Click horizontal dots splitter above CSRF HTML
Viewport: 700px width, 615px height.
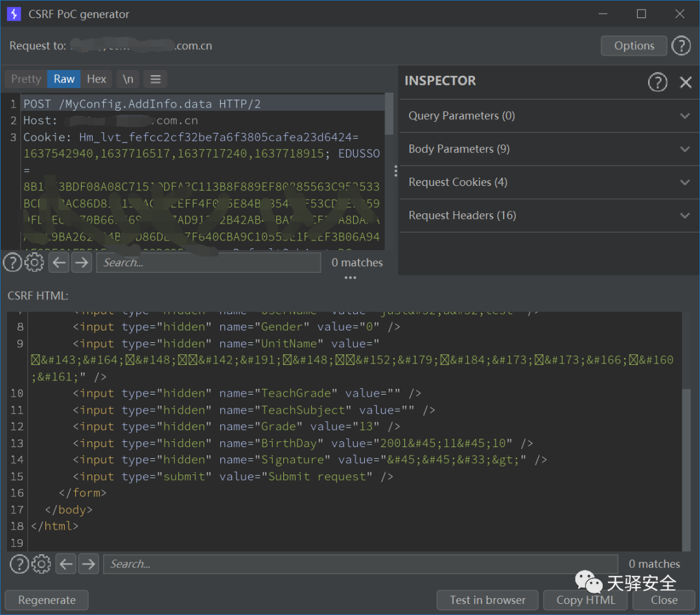[x=351, y=277]
